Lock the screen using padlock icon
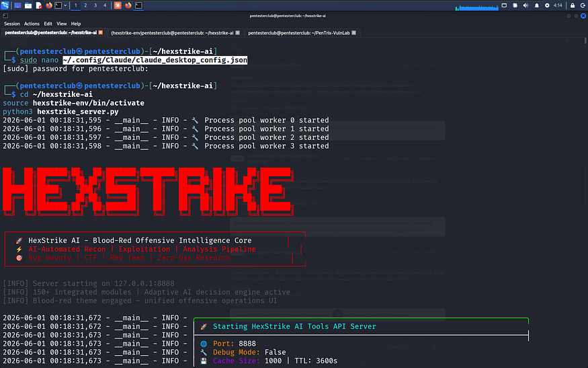Image resolution: width=588 pixels, height=368 pixels. tap(573, 5)
